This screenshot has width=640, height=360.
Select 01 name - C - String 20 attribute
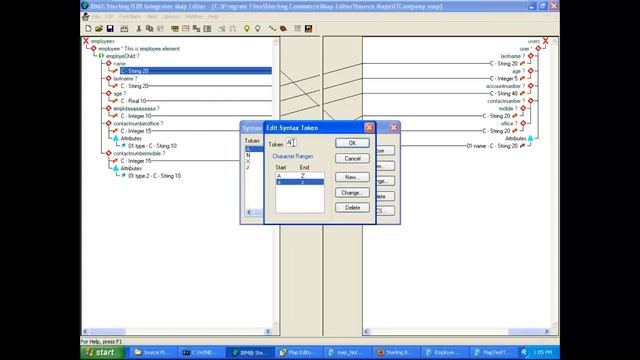click(x=492, y=146)
